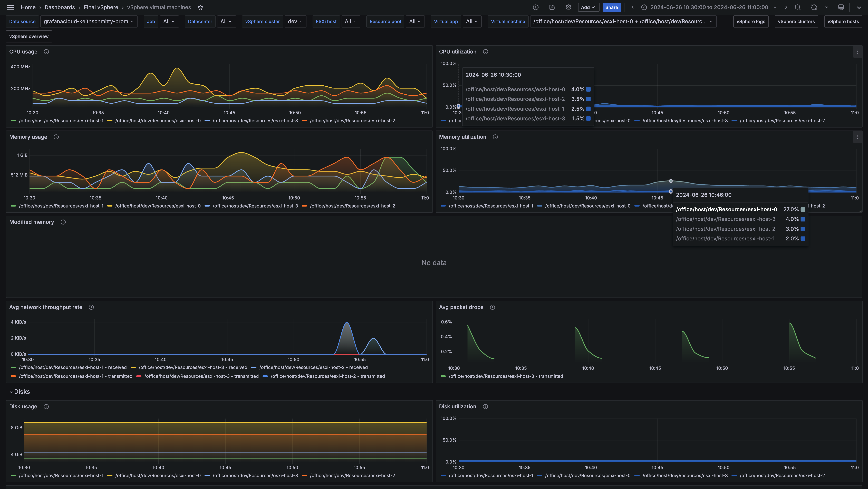Click the save dashboard icon
This screenshot has height=489, width=868.
pyautogui.click(x=552, y=7)
